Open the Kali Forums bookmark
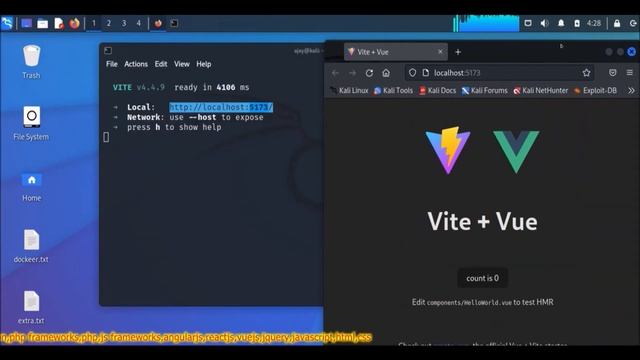The width and height of the screenshot is (640, 360). pyautogui.click(x=484, y=91)
